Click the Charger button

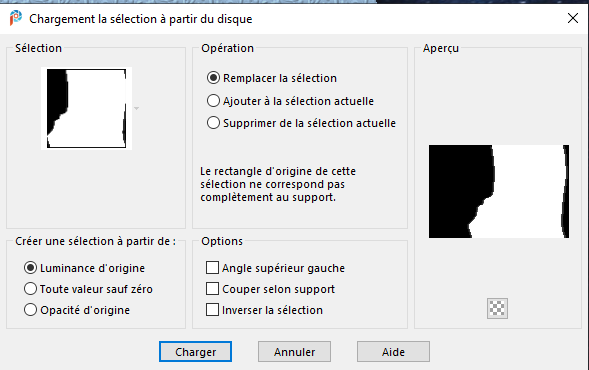[x=195, y=352]
